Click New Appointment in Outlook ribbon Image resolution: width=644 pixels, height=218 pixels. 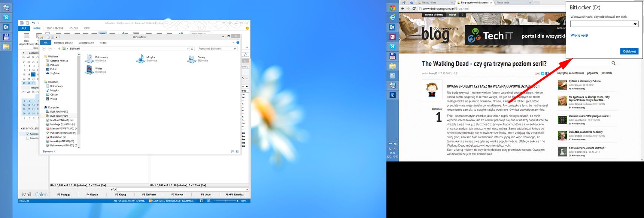coord(26,39)
